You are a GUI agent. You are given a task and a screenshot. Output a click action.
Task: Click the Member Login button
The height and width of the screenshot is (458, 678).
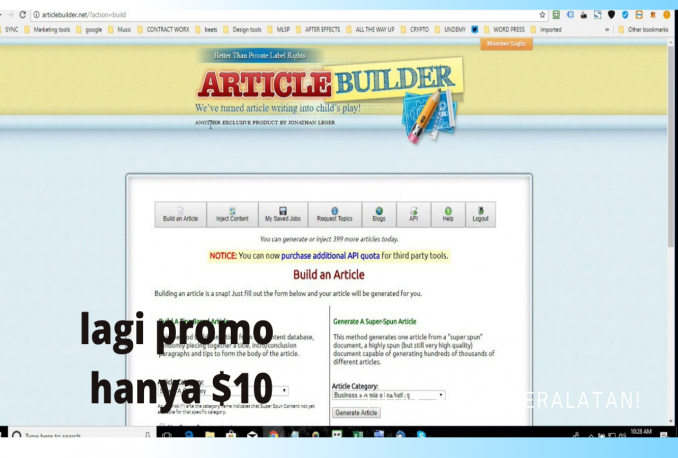tap(506, 44)
